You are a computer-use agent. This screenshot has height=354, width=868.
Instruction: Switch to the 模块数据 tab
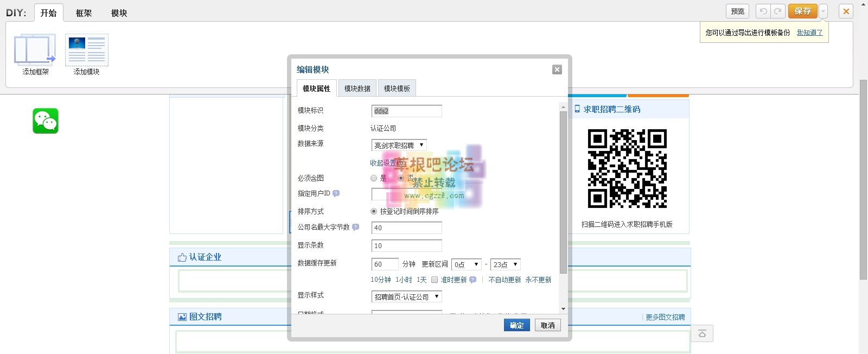point(357,88)
